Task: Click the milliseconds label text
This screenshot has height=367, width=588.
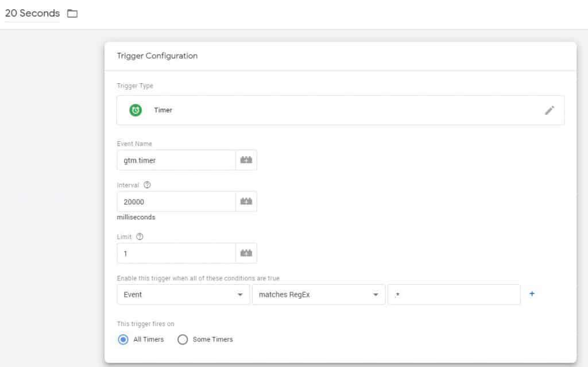Action: pos(136,217)
